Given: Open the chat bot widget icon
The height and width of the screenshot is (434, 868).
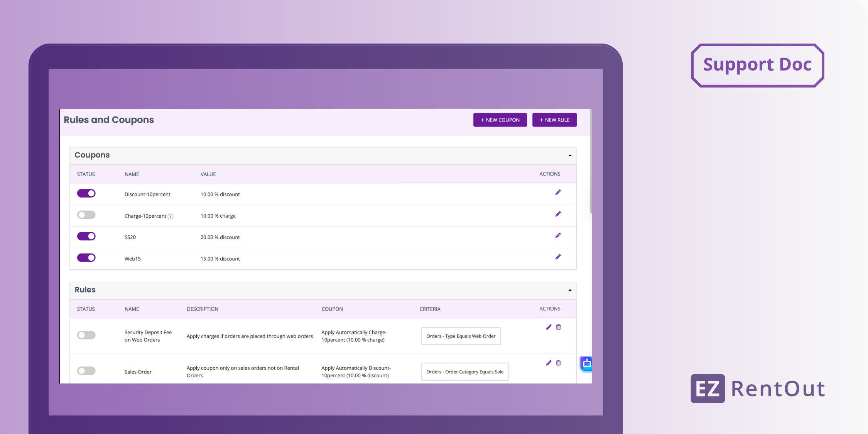Looking at the screenshot, I should coord(586,363).
